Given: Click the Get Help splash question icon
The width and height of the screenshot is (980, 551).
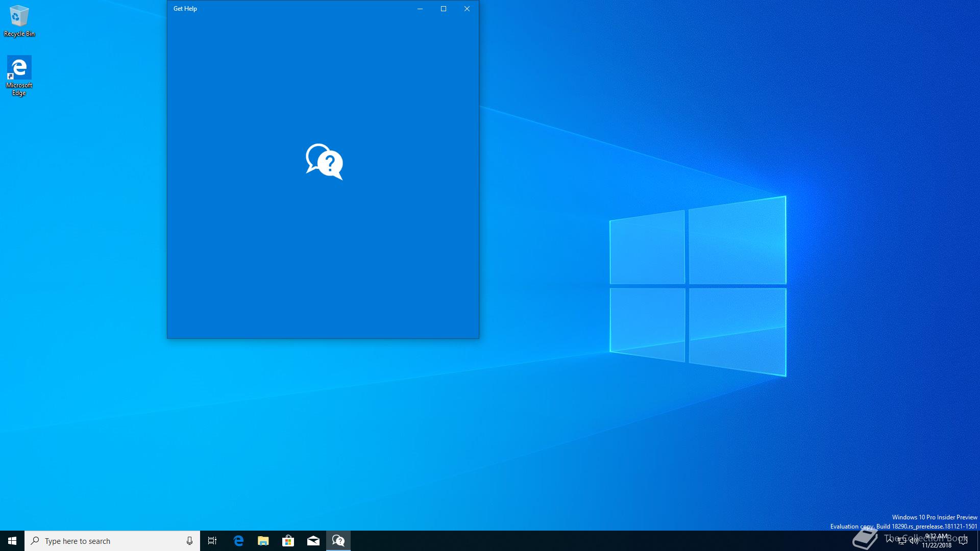Looking at the screenshot, I should pos(324,162).
